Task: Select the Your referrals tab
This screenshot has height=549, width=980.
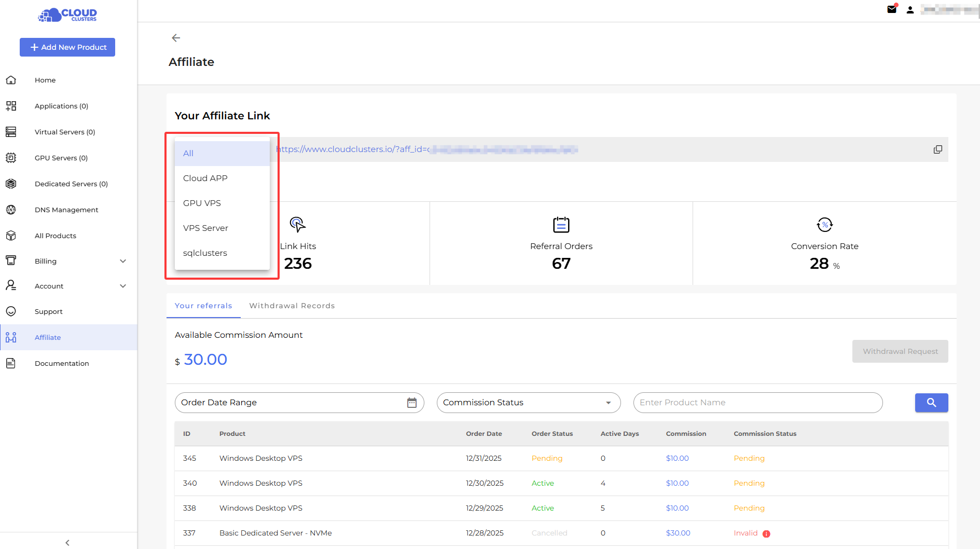Action: [203, 306]
